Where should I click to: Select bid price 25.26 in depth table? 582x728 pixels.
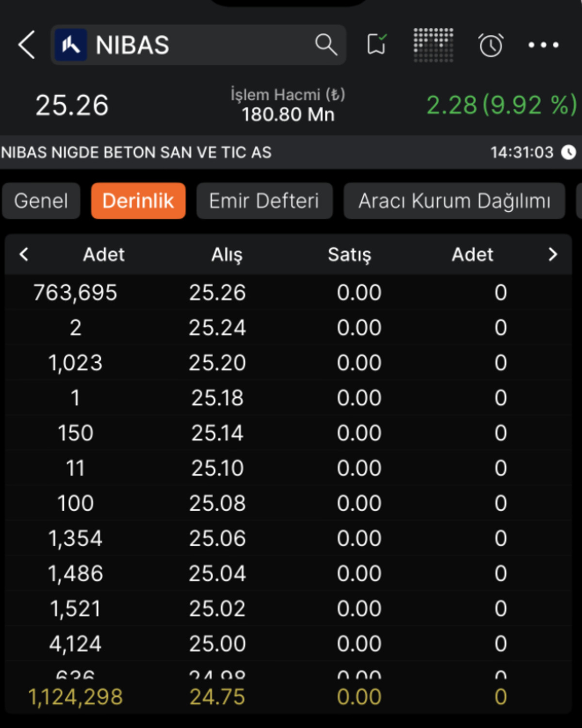click(x=217, y=292)
